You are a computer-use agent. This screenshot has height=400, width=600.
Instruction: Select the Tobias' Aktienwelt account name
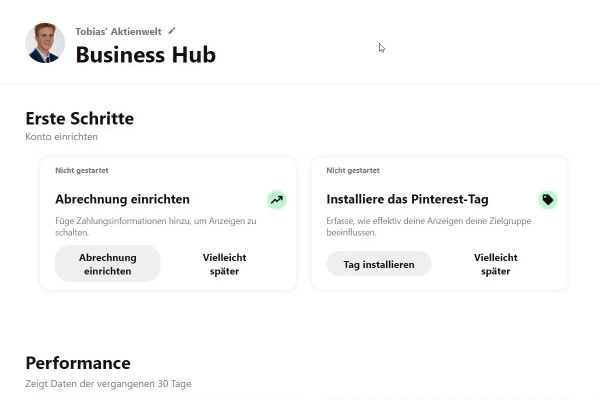tap(118, 31)
